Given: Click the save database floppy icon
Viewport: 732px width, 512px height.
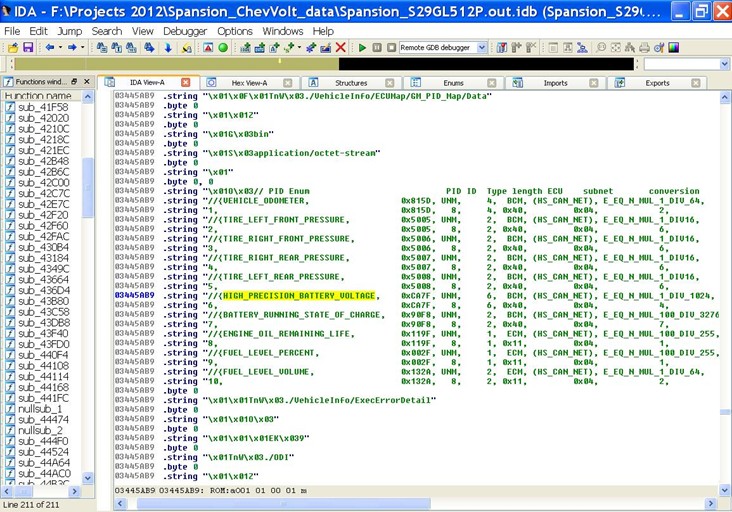Looking at the screenshot, I should click(28, 47).
